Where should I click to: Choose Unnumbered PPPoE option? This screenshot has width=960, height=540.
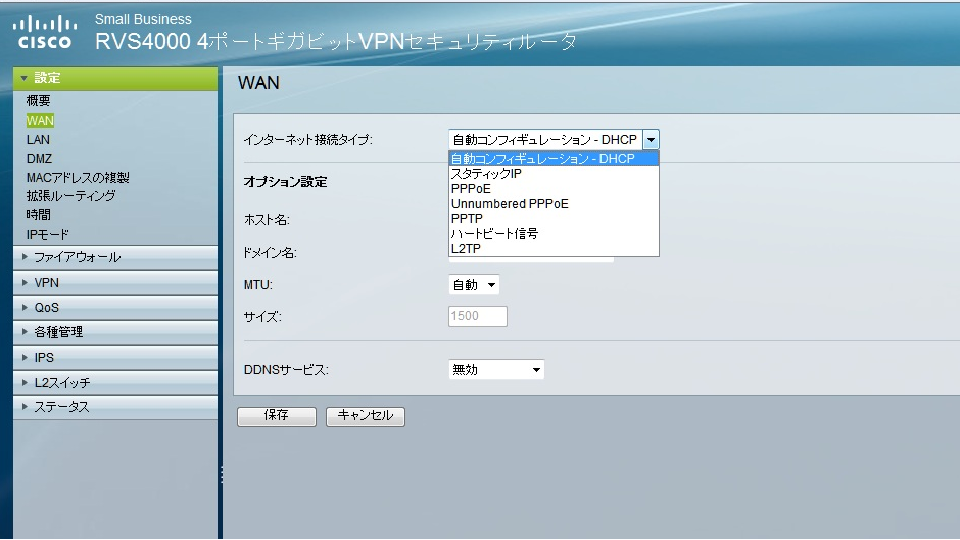553,203
